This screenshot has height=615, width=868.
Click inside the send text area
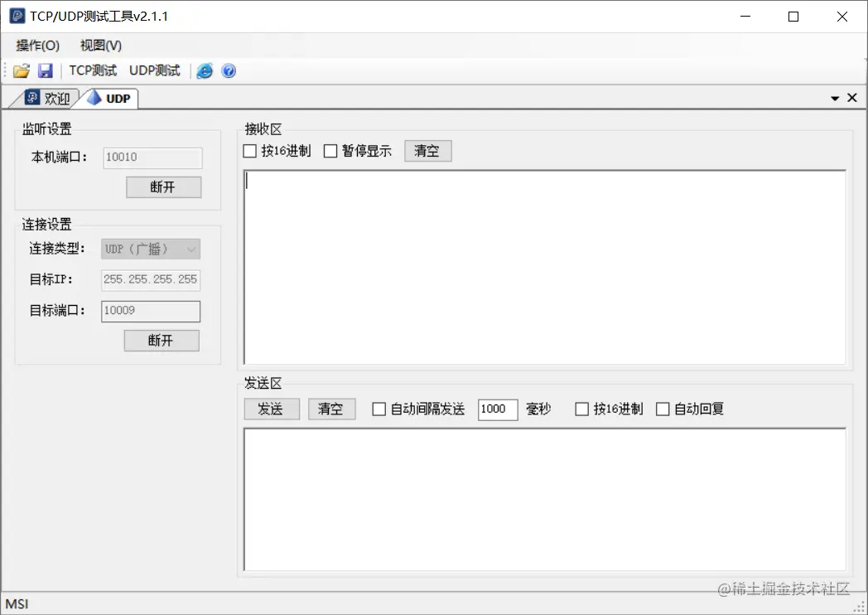point(545,500)
